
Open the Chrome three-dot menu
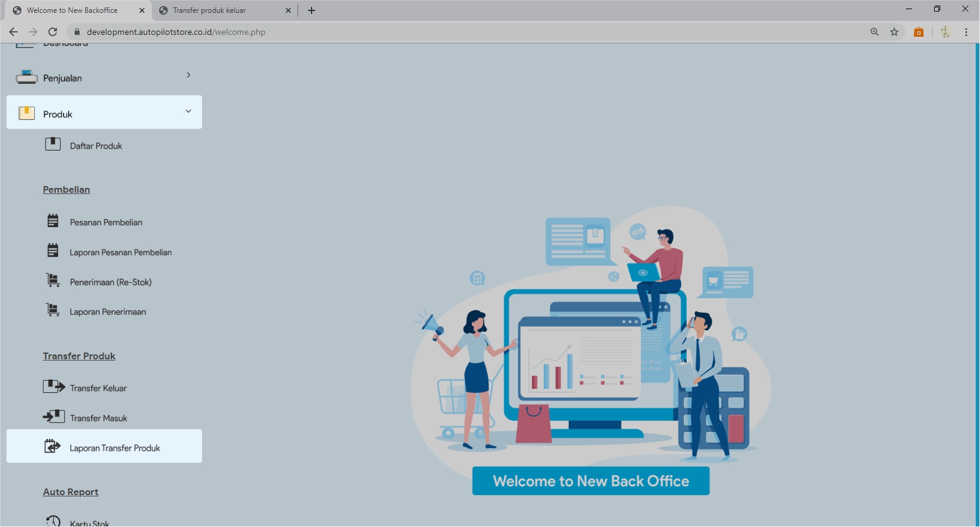click(x=966, y=32)
